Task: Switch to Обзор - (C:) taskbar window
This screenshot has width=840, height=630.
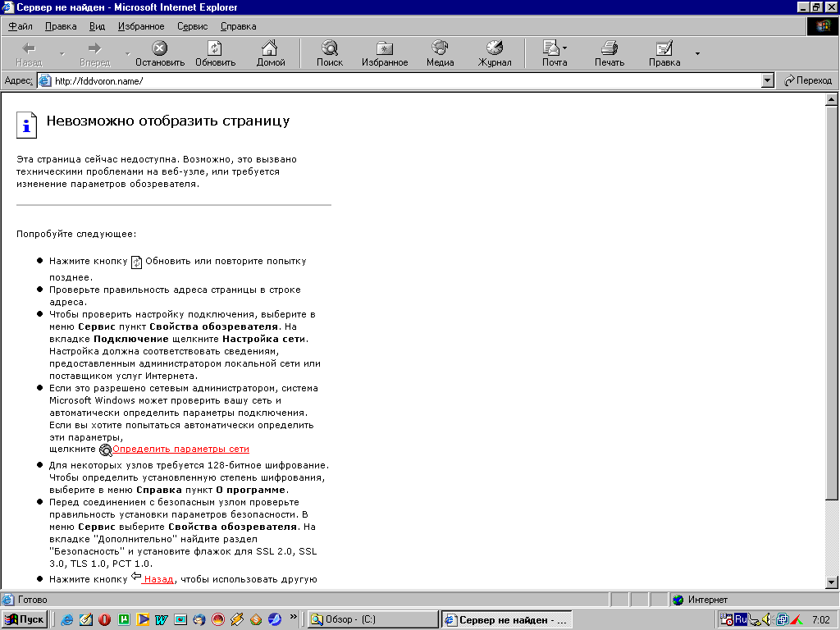Action: click(x=372, y=619)
